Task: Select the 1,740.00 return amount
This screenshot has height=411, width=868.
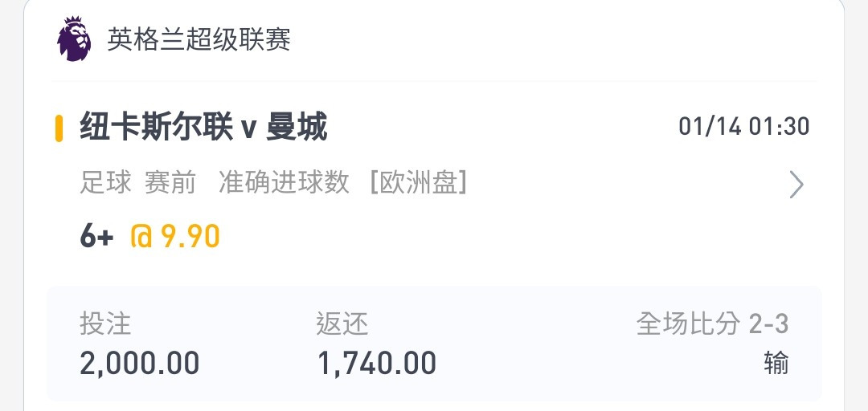Action: pos(376,364)
